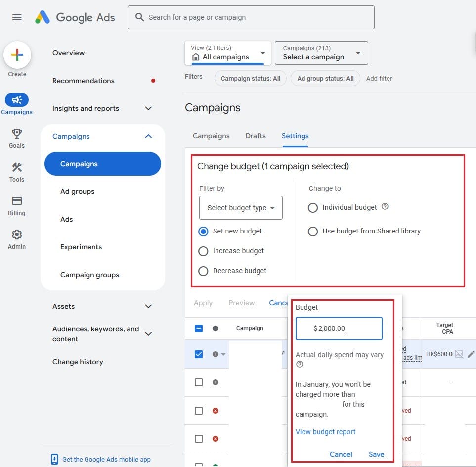
Task: Save the new budget amount
Action: tap(376, 454)
